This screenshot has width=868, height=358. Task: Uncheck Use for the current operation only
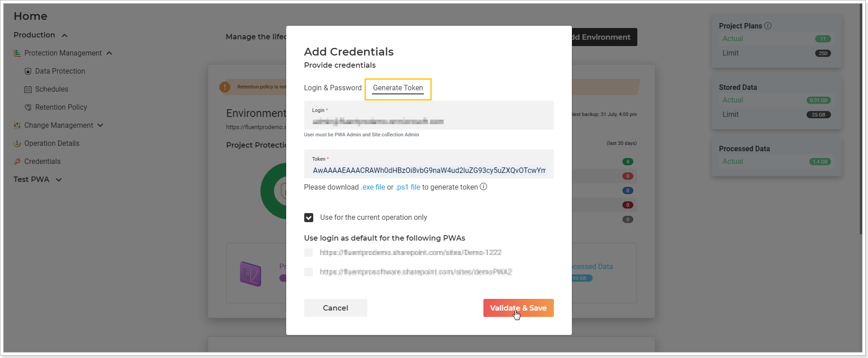coord(309,218)
